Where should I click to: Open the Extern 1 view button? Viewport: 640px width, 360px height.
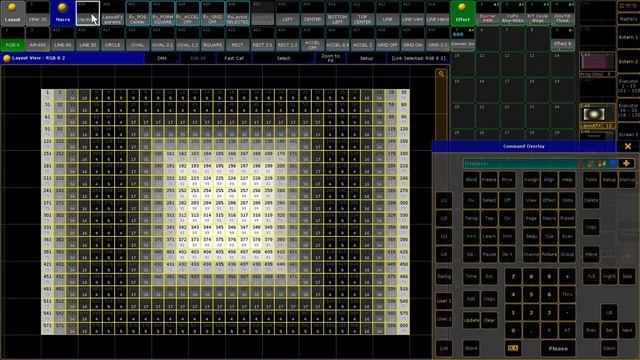pos(628,37)
